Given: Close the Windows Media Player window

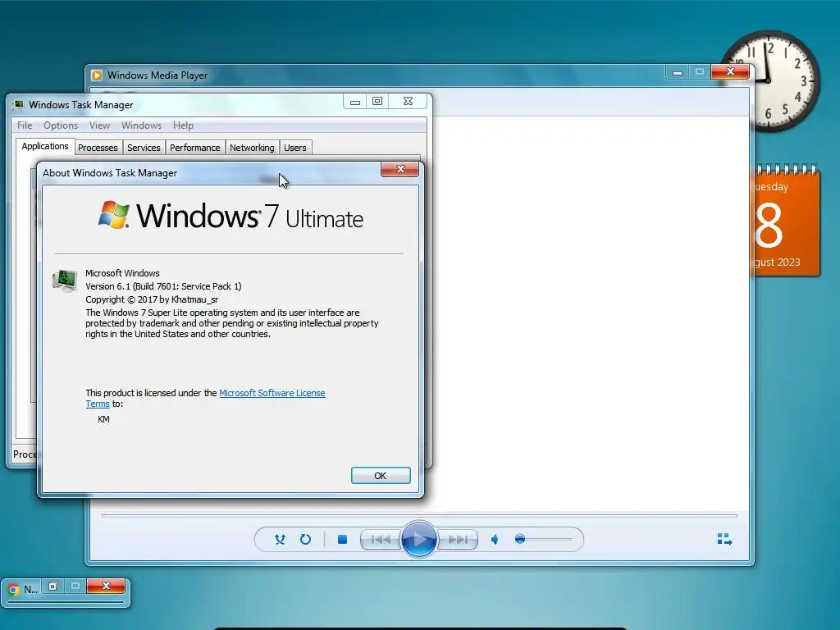Looking at the screenshot, I should tap(730, 72).
